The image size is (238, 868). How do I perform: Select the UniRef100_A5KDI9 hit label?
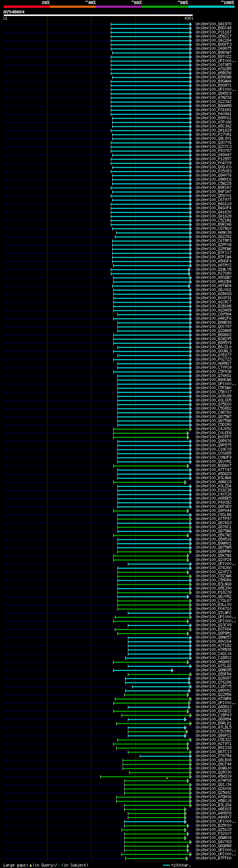coord(213,777)
